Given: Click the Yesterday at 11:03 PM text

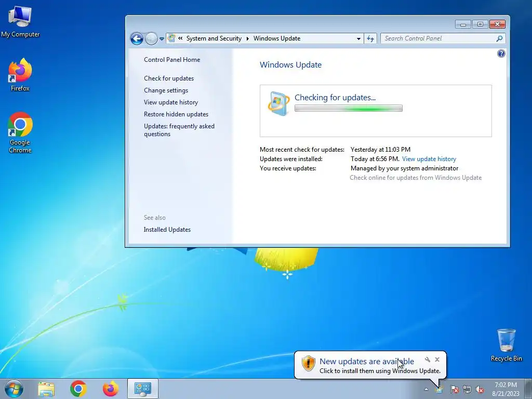Looking at the screenshot, I should [x=380, y=150].
